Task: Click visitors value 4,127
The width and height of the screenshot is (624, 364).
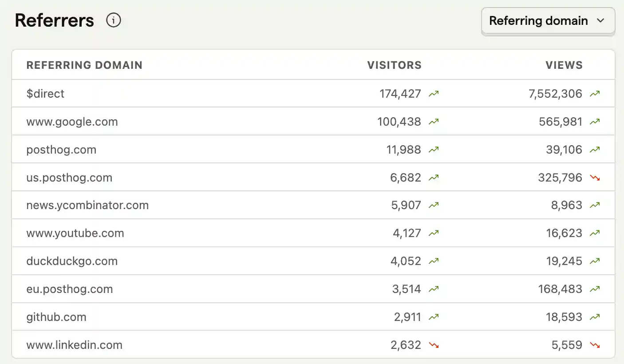Action: [407, 233]
